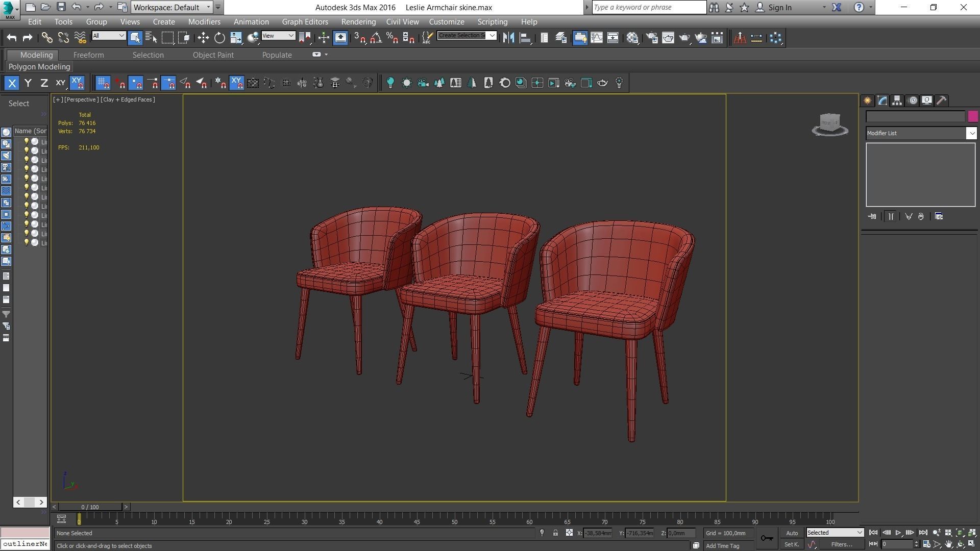This screenshot has height=551, width=980.
Task: Toggle the 3D Snaps button
Action: (x=360, y=38)
